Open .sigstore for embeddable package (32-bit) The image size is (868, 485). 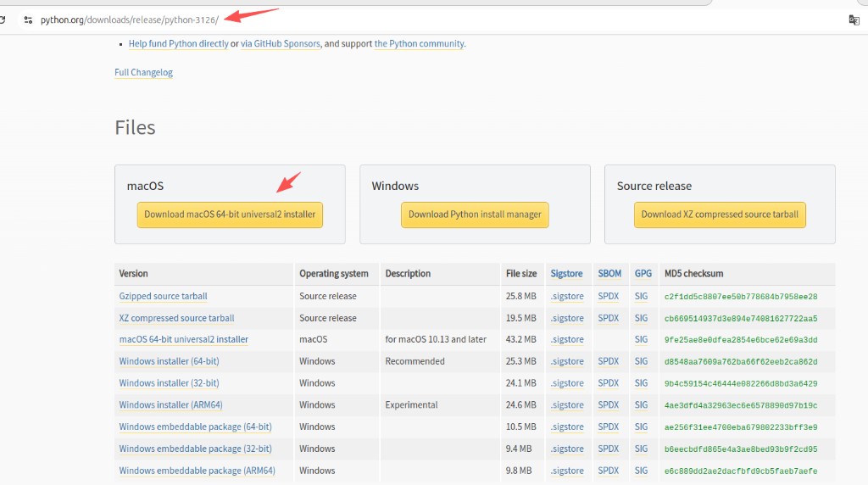(567, 449)
